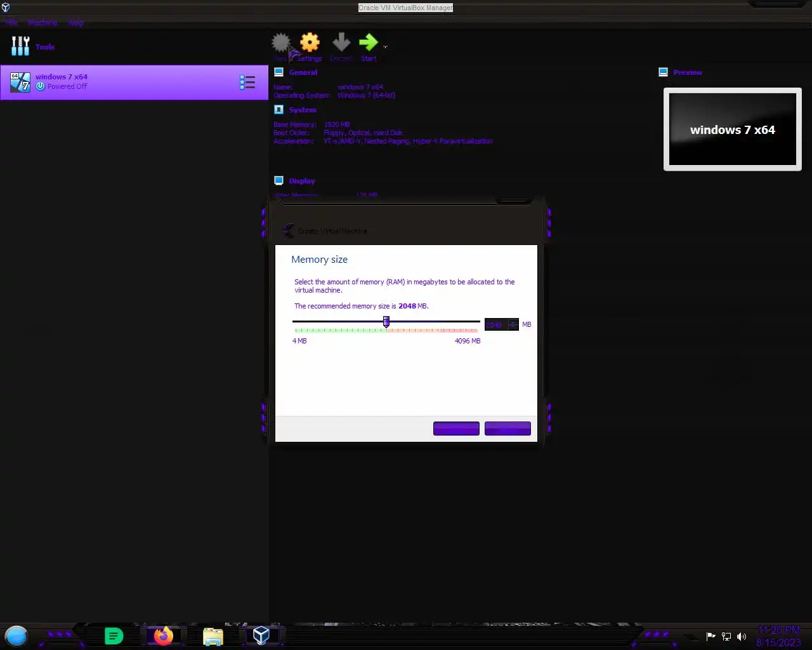Image resolution: width=812 pixels, height=650 pixels.
Task: Click the Display section monitor icon
Action: tap(278, 181)
